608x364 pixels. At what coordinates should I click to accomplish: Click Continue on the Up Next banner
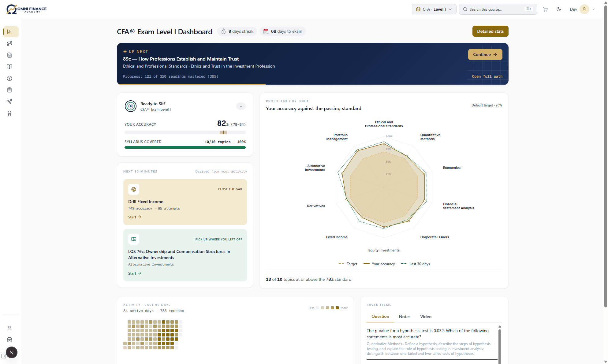(485, 54)
